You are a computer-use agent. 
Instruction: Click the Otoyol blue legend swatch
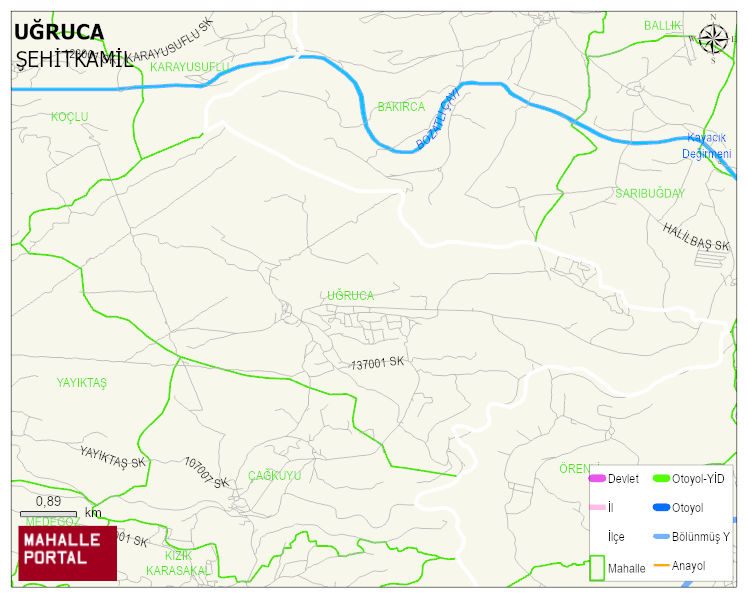[661, 507]
